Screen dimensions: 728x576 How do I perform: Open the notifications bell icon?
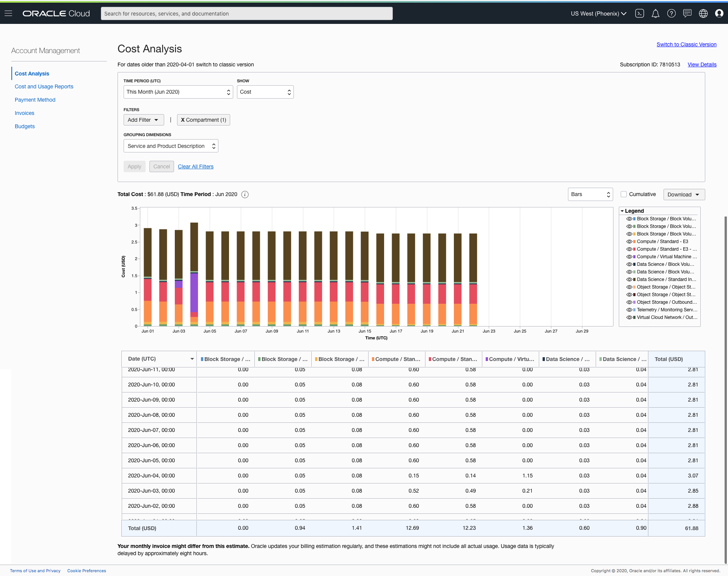[x=655, y=13]
